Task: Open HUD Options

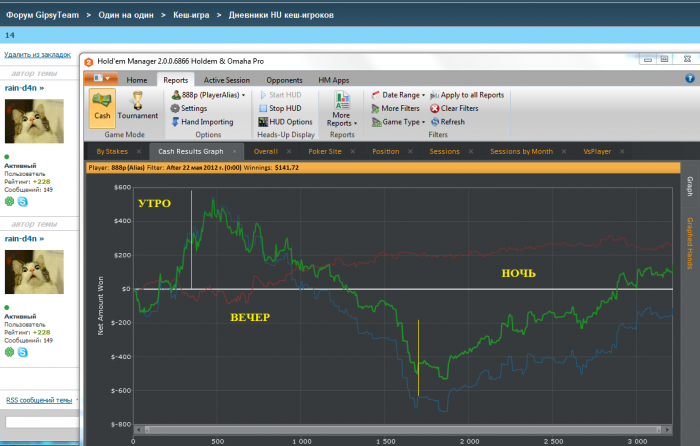Action: pos(290,122)
